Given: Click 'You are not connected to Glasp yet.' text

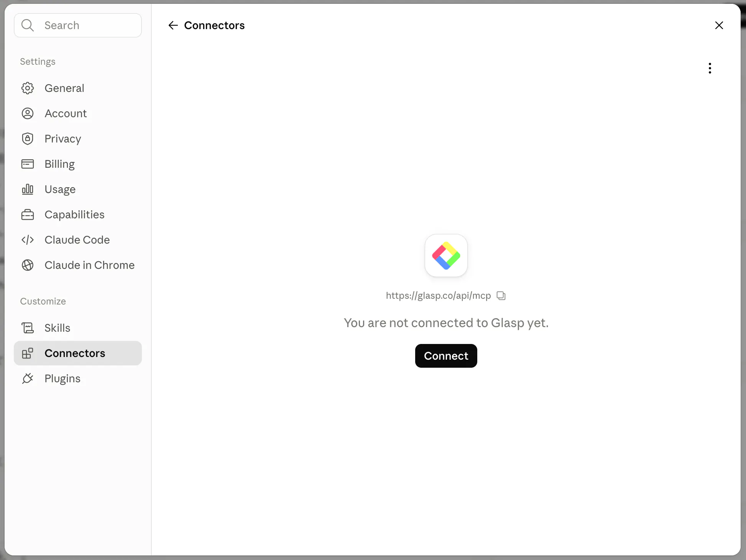Looking at the screenshot, I should [x=446, y=323].
